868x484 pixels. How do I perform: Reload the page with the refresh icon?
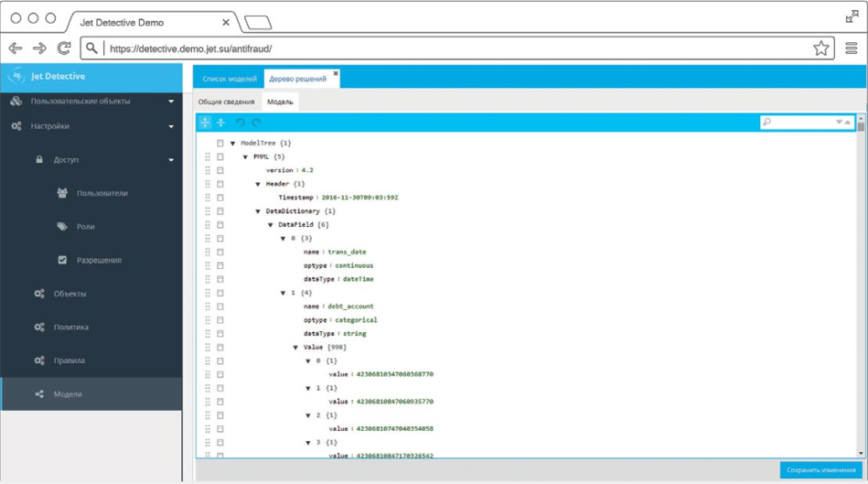64,48
